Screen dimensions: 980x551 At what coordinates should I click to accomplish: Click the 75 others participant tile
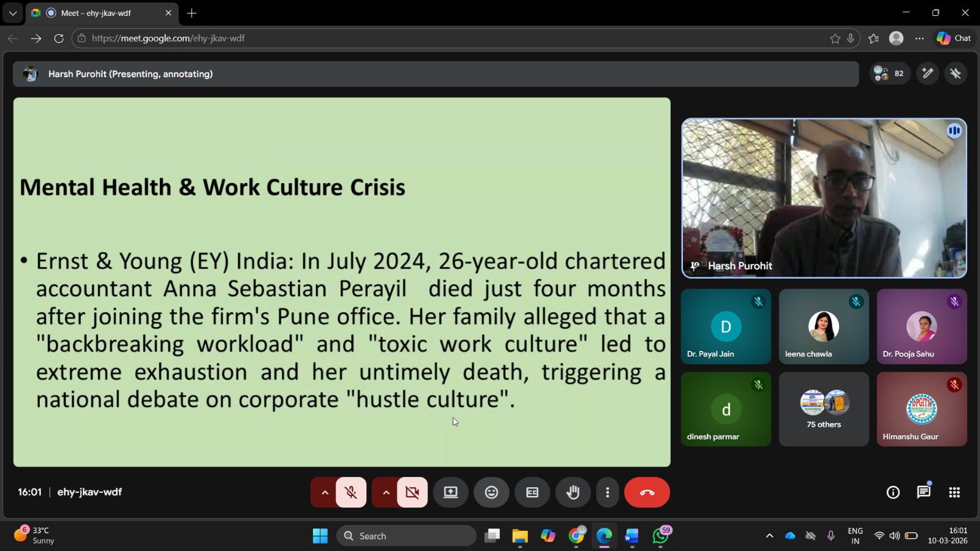[824, 409]
